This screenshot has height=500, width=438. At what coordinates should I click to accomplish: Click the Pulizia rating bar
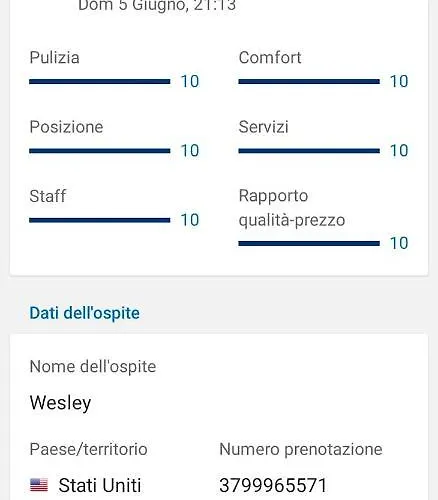[100, 82]
